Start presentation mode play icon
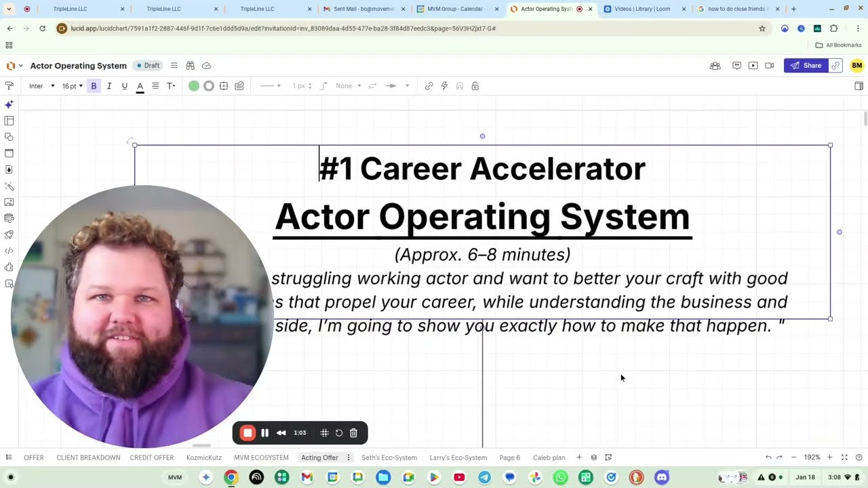 tap(753, 66)
